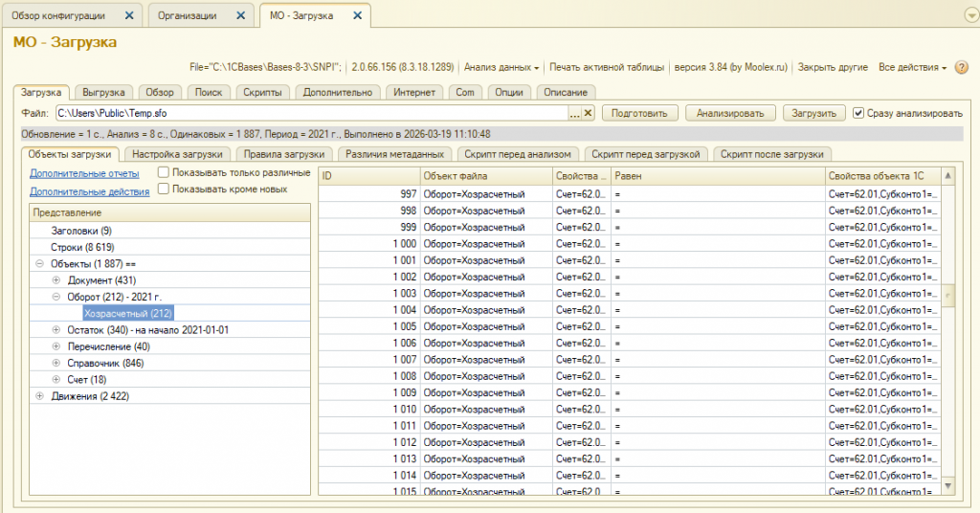Close the Организации tab with its X
This screenshot has height=513, width=980.
click(x=242, y=16)
